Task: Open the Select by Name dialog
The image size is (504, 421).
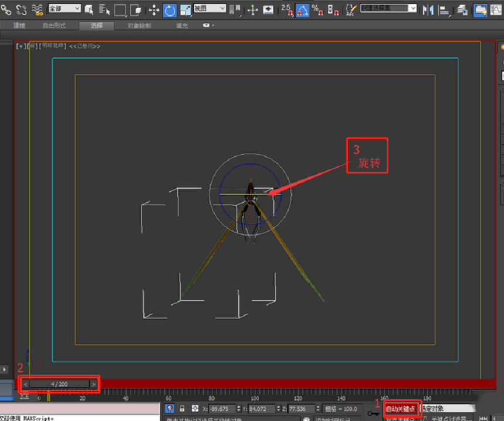Action: [104, 10]
